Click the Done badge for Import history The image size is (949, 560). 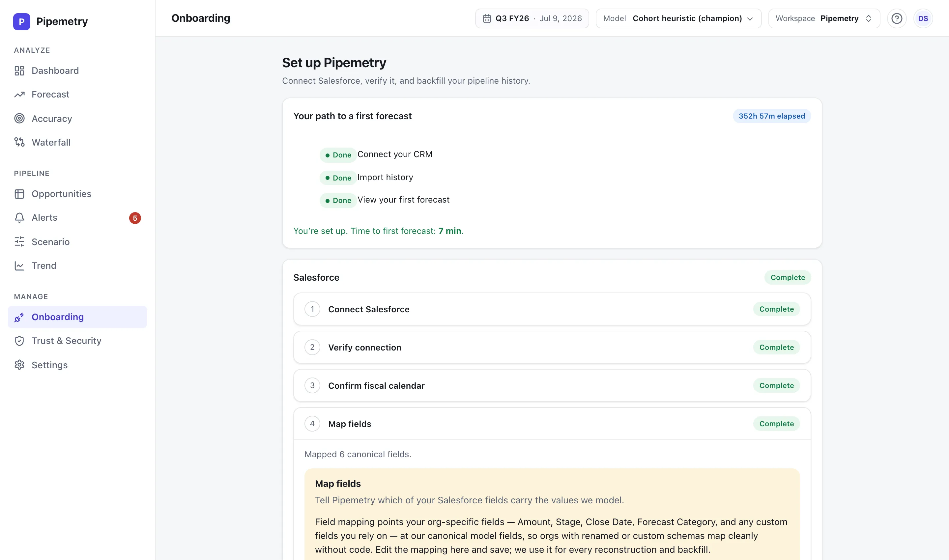click(x=338, y=178)
